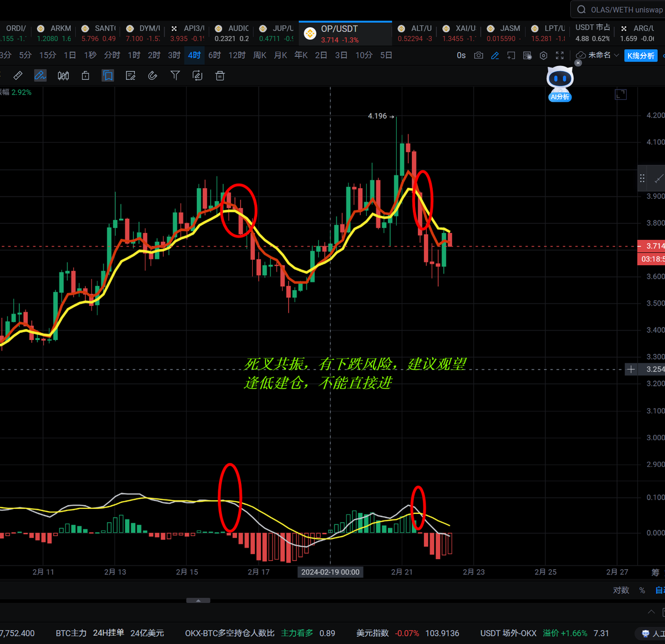
Task: Select the 月K timeframe
Action: coord(281,55)
